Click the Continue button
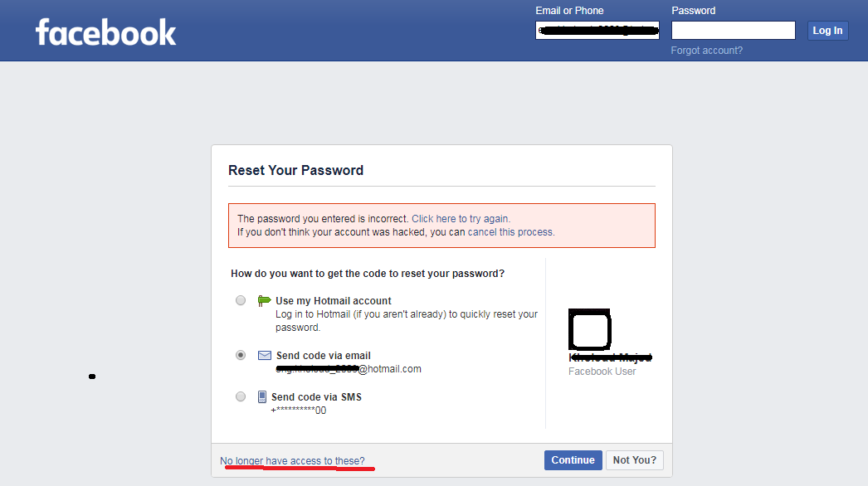 coord(573,460)
